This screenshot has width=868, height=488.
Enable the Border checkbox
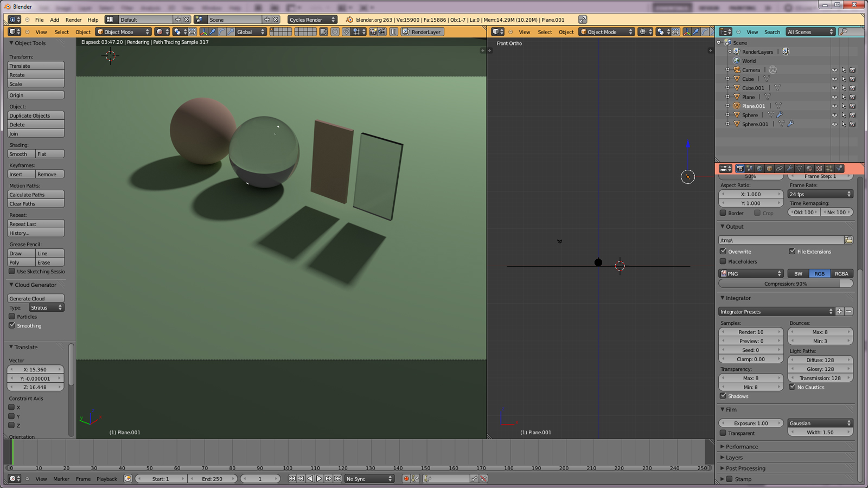(x=723, y=213)
